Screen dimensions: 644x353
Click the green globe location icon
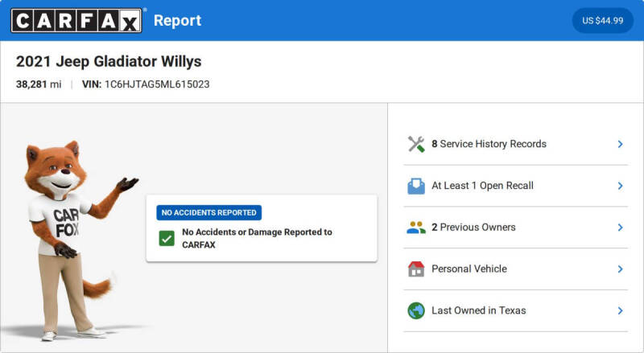click(416, 310)
